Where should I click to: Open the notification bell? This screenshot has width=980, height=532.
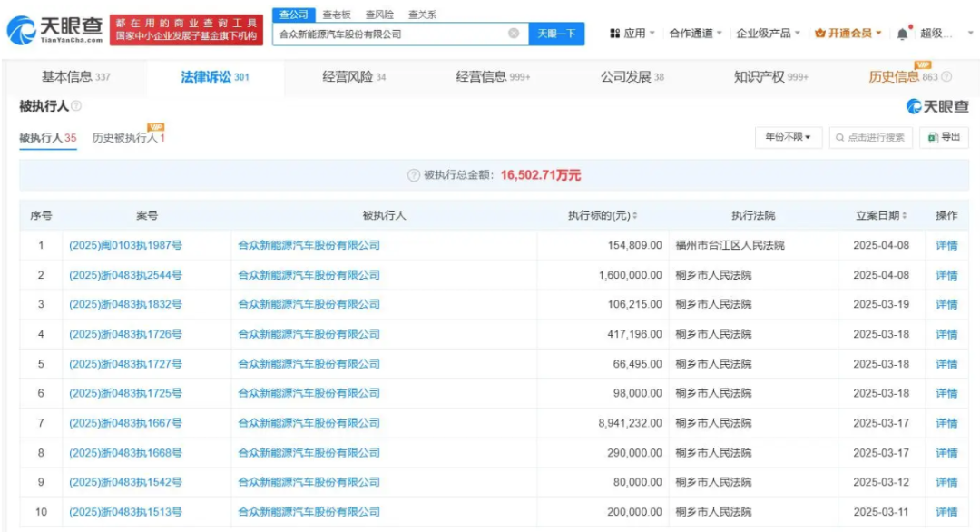[x=902, y=34]
